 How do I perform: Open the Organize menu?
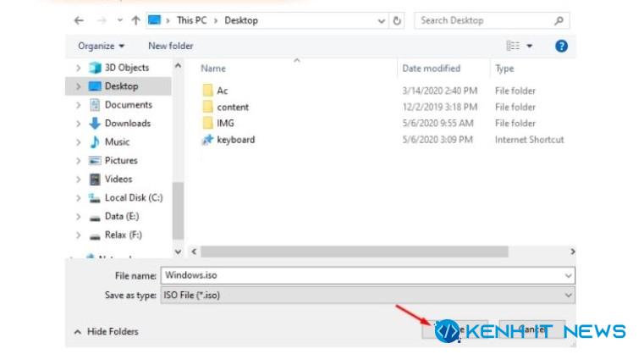(101, 46)
